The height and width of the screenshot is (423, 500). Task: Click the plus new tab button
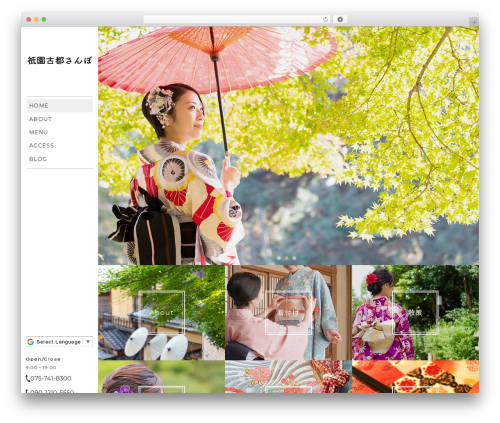[x=474, y=22]
